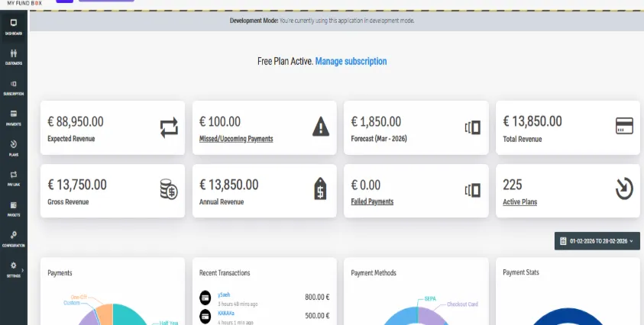Click the Expected Revenue repeat-arrows icon
This screenshot has width=644, height=325.
[169, 127]
